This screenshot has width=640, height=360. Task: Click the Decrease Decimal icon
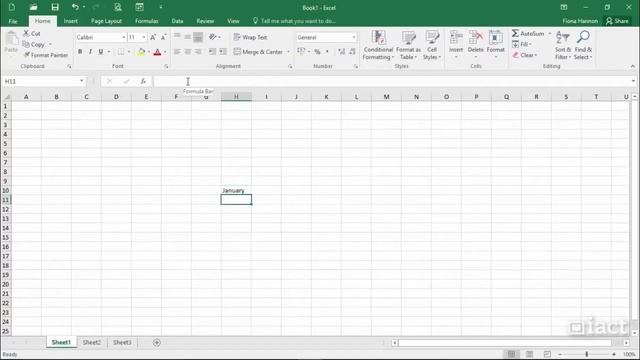(x=353, y=51)
